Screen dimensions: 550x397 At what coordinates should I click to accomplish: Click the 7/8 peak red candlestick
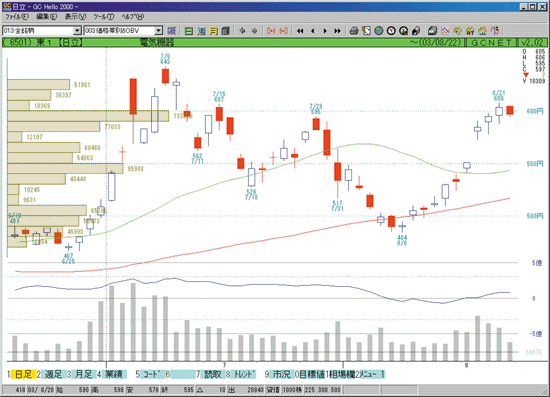[165, 76]
